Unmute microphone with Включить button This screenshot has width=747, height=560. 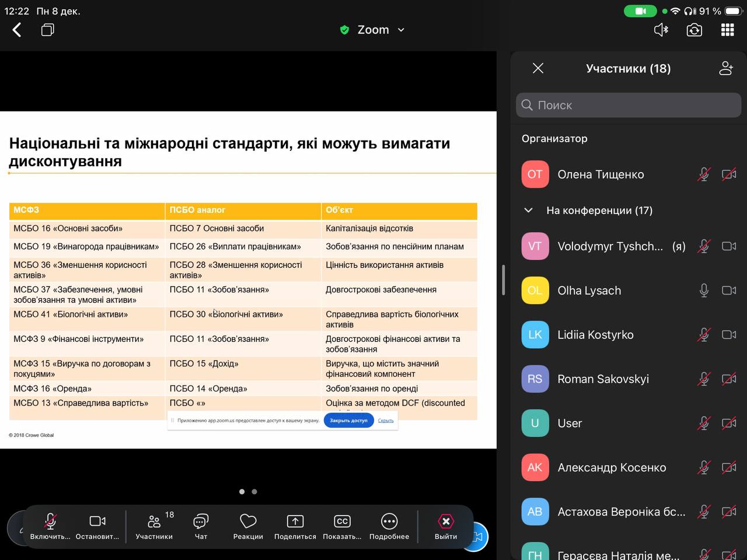50,526
